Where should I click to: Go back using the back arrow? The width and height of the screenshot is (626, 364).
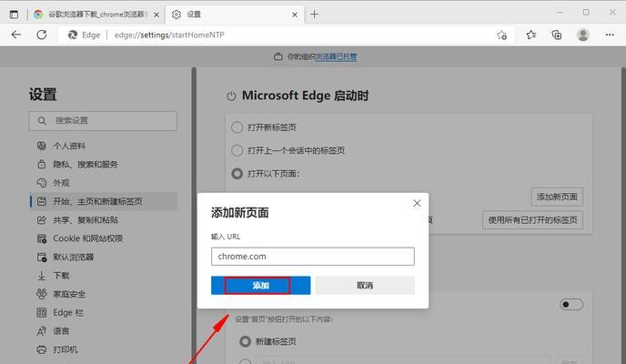16,35
